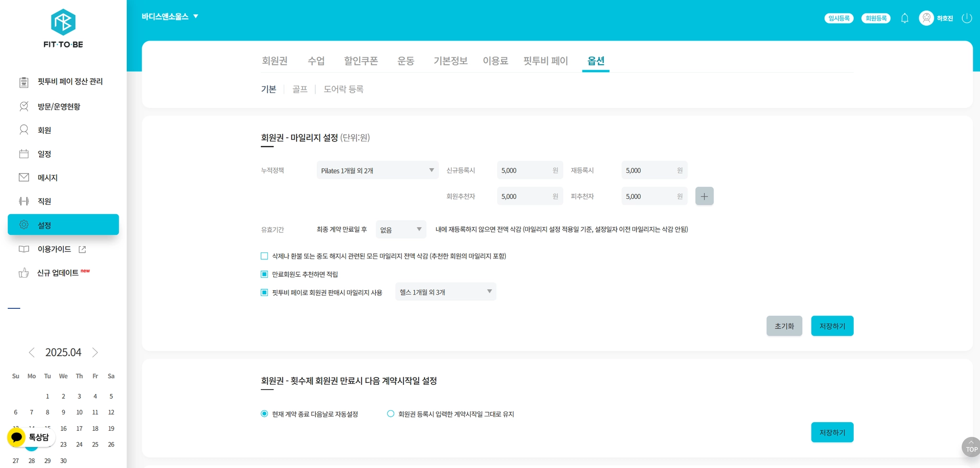Open the 헬스 1개월 외 3개 dropdown
Viewport: 980px width, 468px height.
tap(445, 292)
